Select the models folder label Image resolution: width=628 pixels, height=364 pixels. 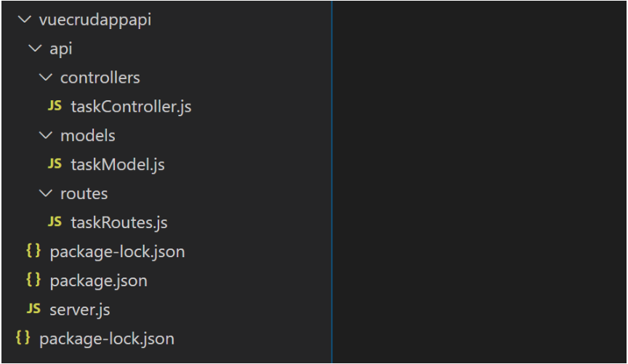click(x=88, y=136)
